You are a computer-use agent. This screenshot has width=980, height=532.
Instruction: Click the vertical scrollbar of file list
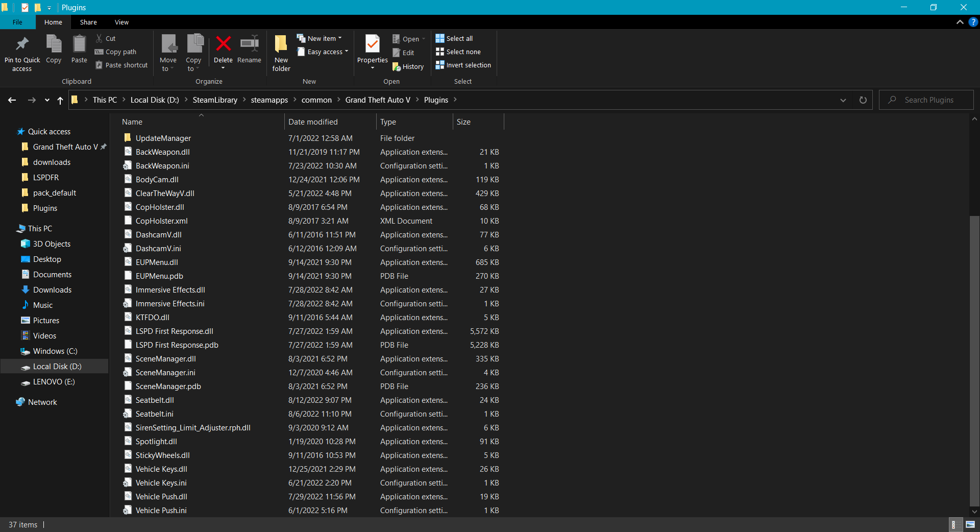coord(974,357)
